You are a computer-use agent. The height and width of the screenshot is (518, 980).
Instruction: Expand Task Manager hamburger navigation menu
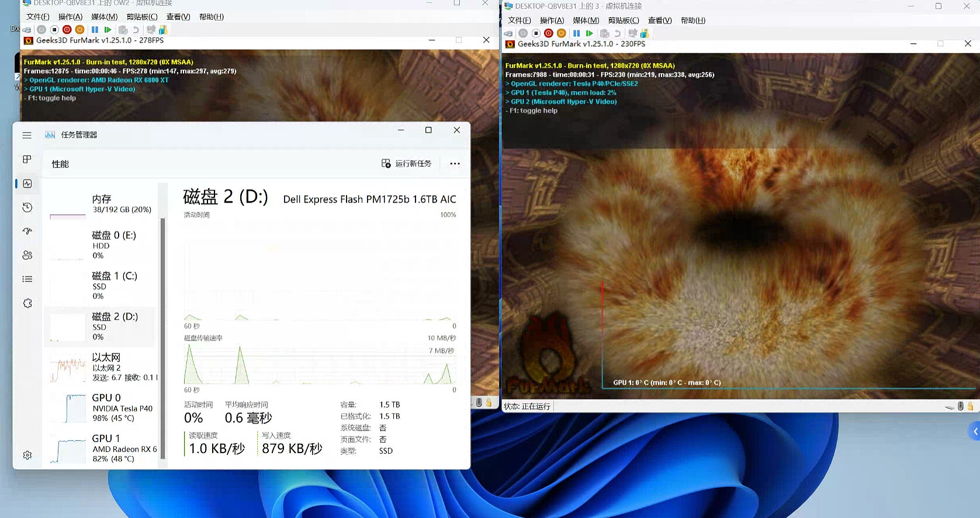pos(27,135)
